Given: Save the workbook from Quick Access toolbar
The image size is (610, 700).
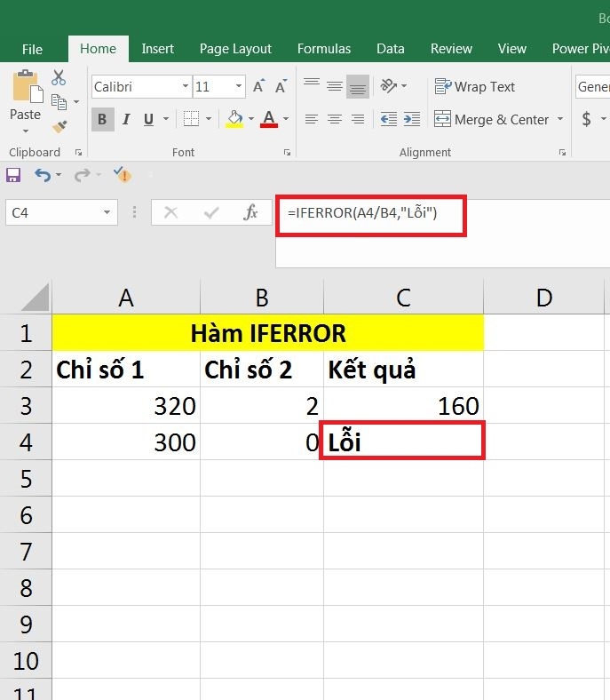Looking at the screenshot, I should pyautogui.click(x=13, y=175).
